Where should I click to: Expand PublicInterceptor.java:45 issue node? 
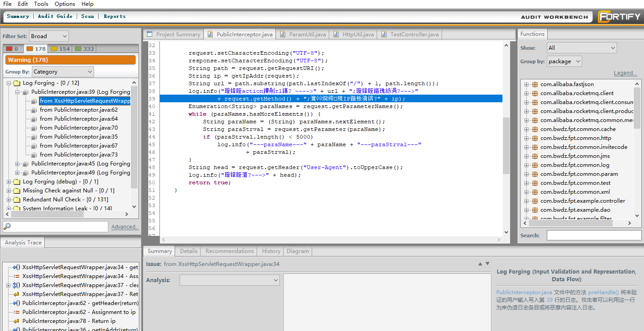18,164
